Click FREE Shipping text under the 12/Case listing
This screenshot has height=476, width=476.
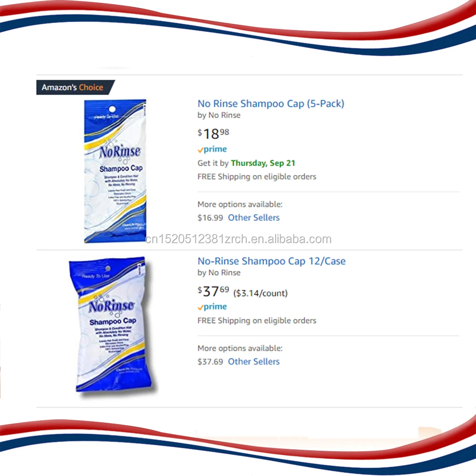[257, 320]
